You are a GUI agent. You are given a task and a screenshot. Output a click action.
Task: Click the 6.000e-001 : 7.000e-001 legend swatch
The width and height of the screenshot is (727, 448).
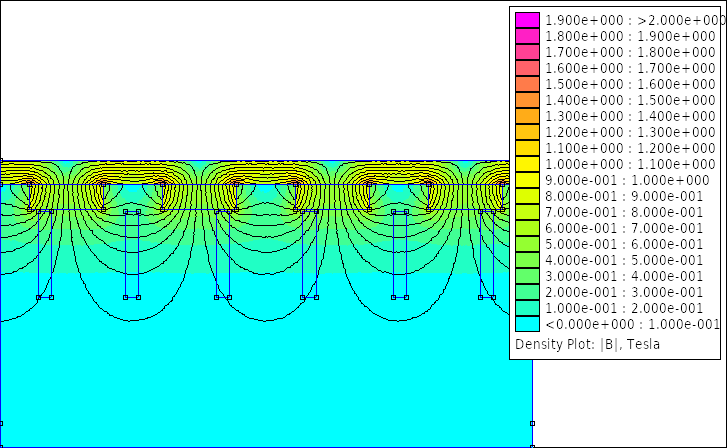[527, 228]
